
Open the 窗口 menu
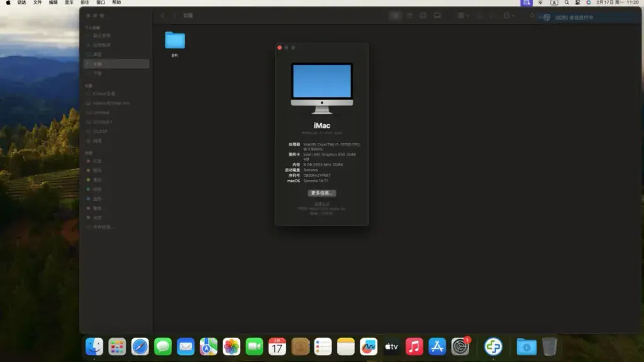click(x=101, y=3)
